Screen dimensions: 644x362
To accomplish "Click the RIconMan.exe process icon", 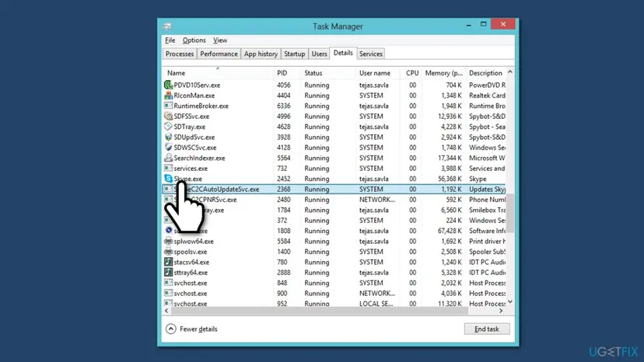I will coord(168,96).
